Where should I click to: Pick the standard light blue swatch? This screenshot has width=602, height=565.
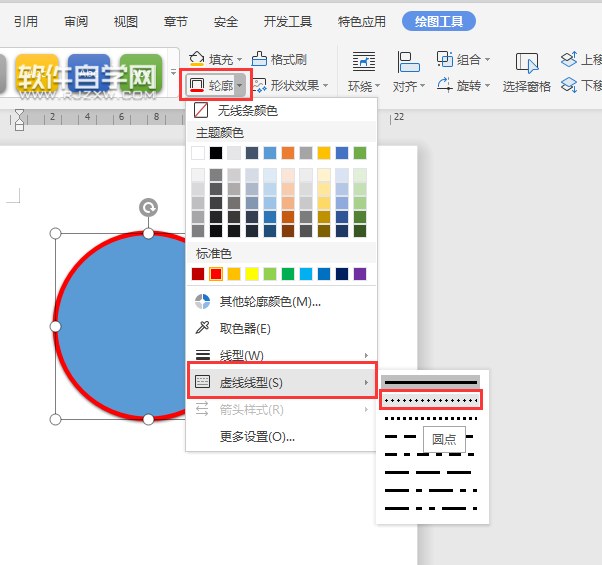click(306, 274)
